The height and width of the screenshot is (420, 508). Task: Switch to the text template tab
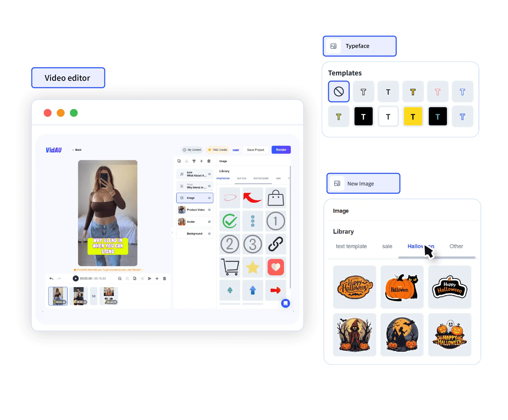[351, 246]
